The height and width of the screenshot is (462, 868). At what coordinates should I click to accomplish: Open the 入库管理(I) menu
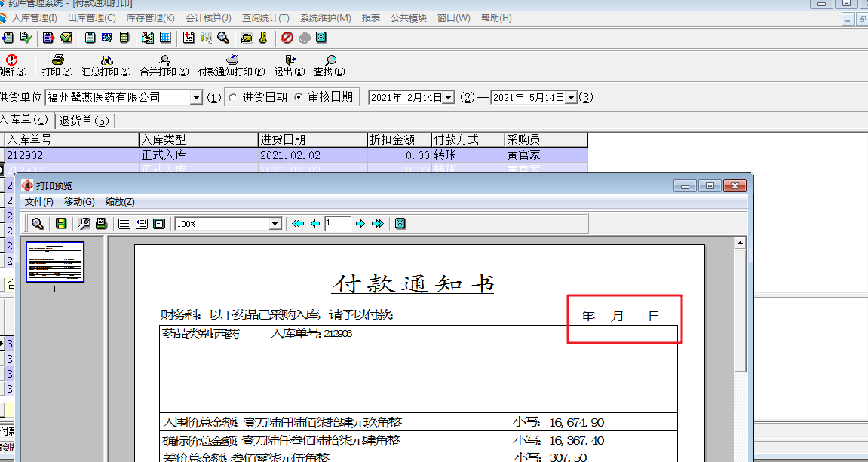click(x=35, y=17)
